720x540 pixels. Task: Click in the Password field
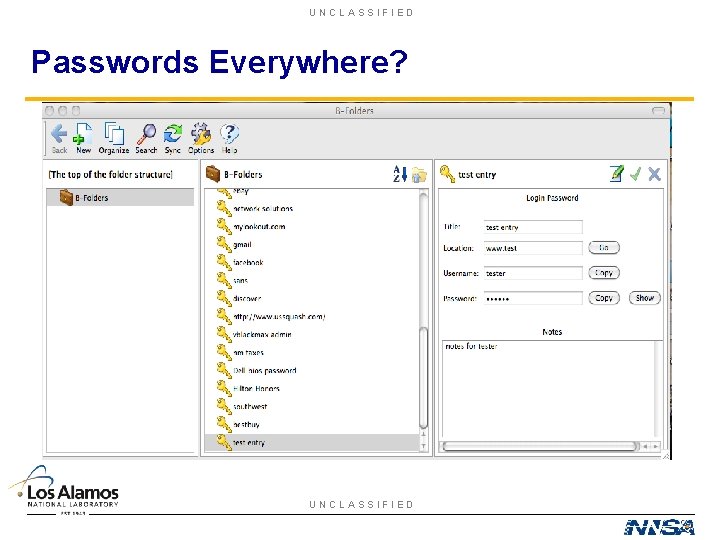[x=533, y=298]
